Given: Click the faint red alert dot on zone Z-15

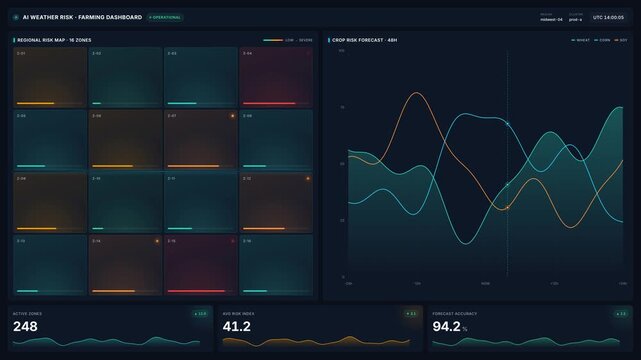Looking at the screenshot, I should click(x=233, y=241).
